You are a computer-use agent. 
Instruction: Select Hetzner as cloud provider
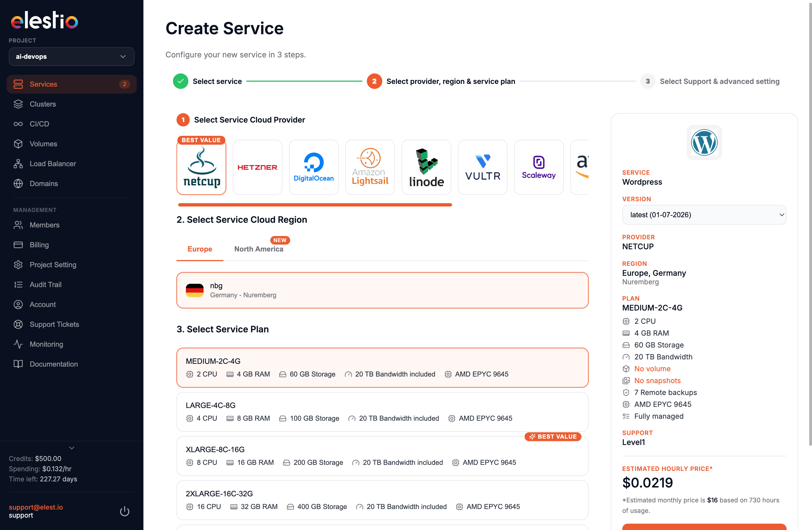tap(258, 167)
